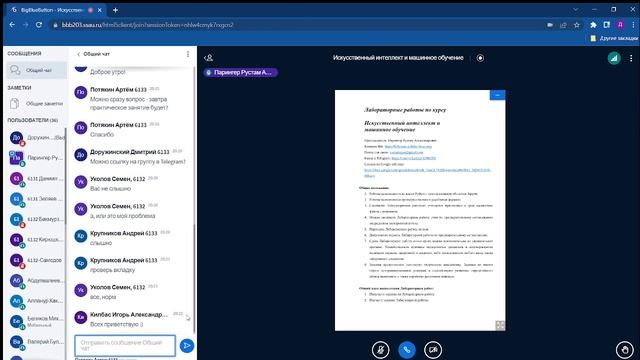Viewport: 640px width, 360px height.
Task: Select user 6131 Зюзяев in users list
Action: point(37,199)
